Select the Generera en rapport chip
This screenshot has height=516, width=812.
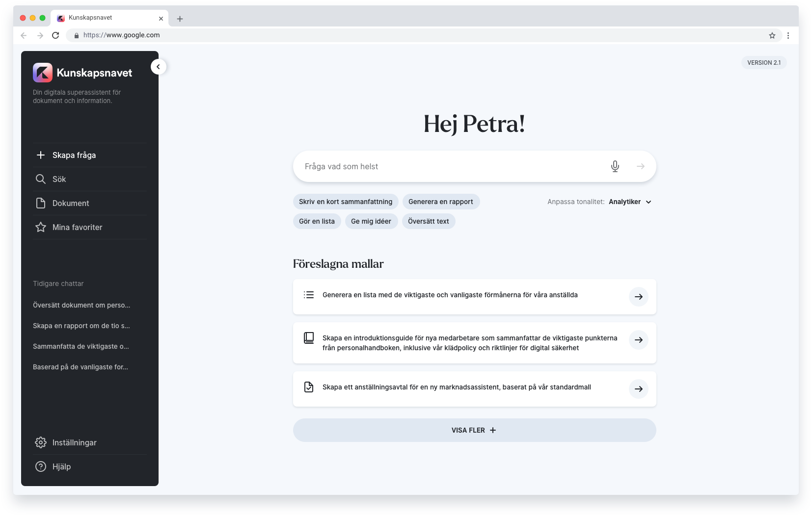pyautogui.click(x=441, y=202)
